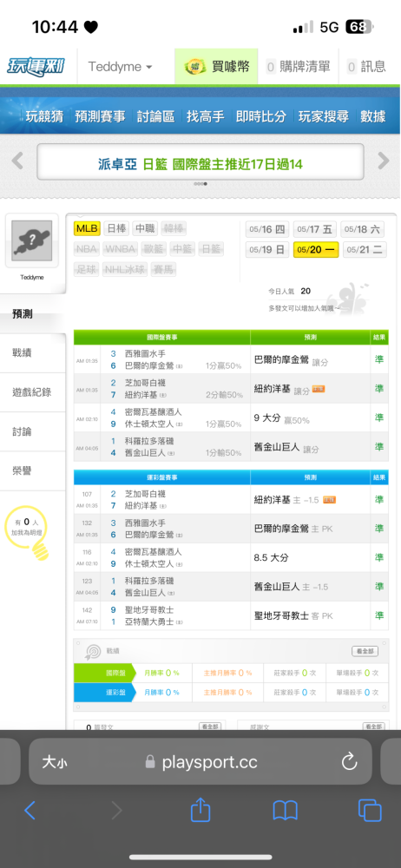Tap the 大小 text size control

tap(55, 762)
